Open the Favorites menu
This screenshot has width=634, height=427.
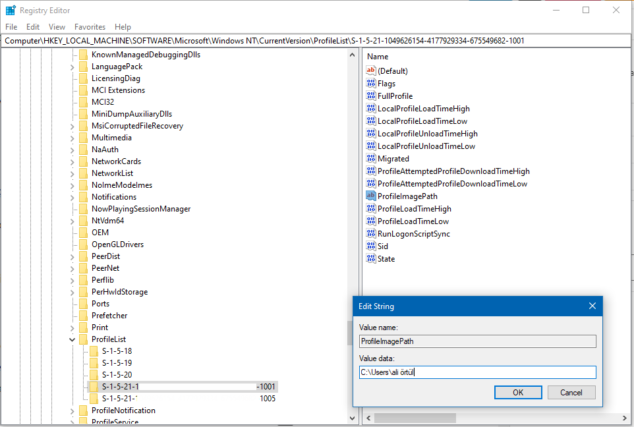(89, 27)
